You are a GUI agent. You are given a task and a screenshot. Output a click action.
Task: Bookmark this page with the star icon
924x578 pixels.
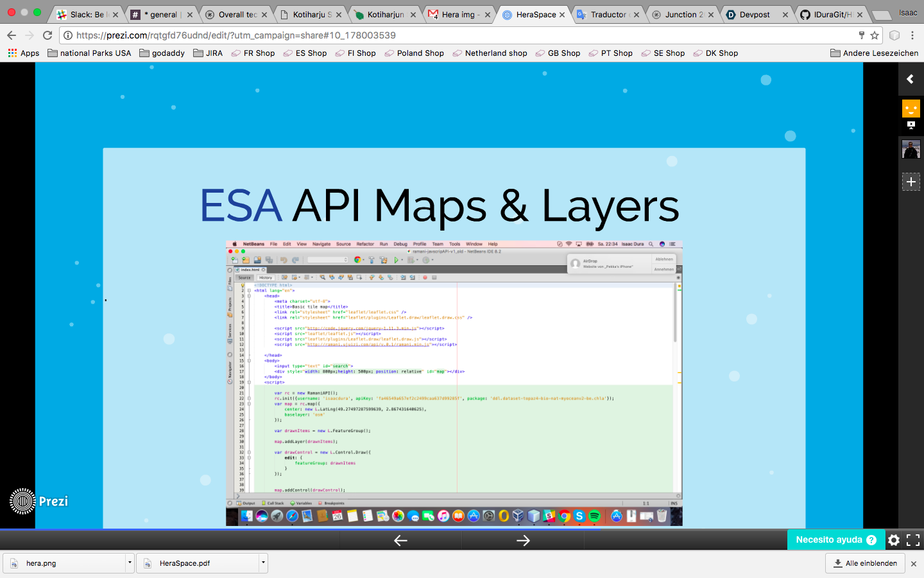pos(874,35)
